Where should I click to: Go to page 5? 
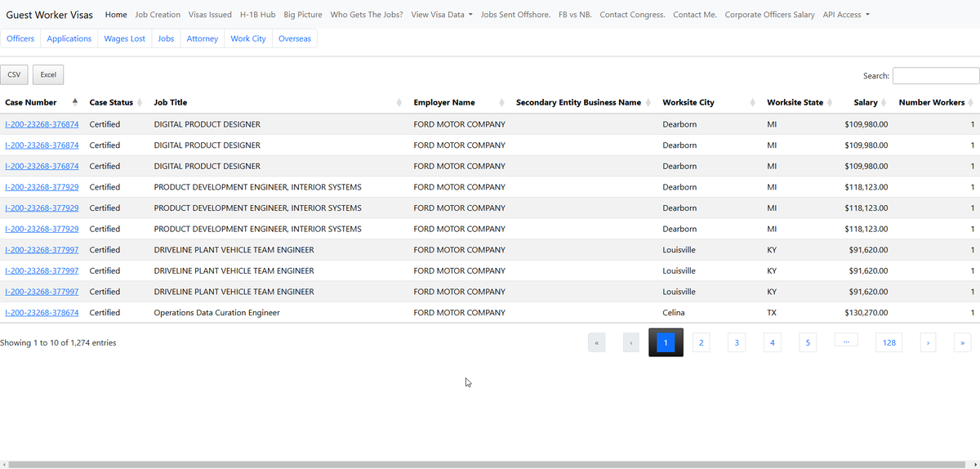[807, 342]
